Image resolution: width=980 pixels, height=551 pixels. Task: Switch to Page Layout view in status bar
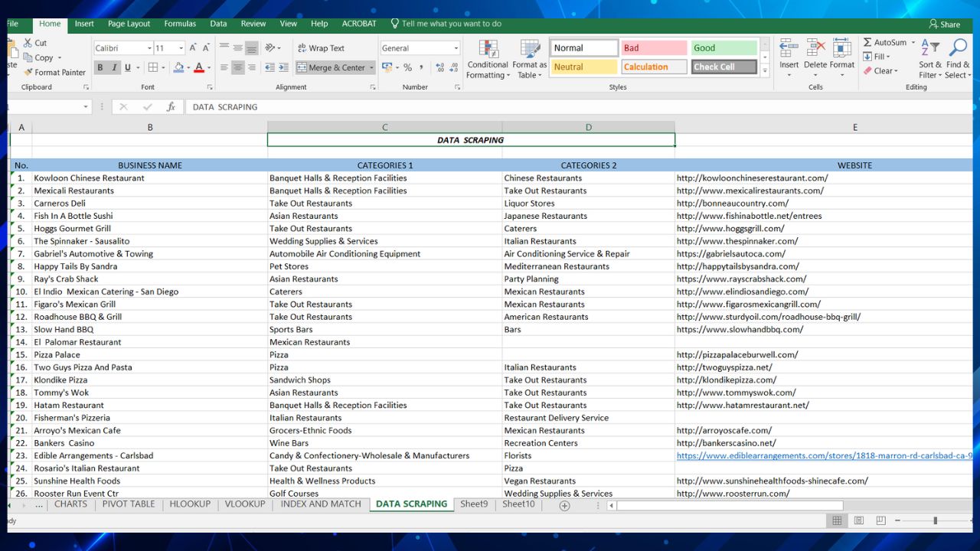(x=858, y=520)
